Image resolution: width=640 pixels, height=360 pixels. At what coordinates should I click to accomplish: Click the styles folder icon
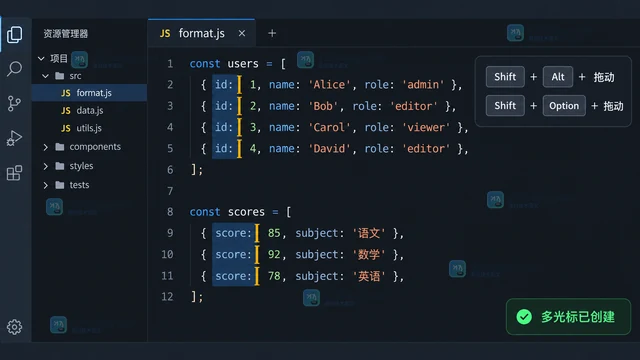(x=60, y=166)
